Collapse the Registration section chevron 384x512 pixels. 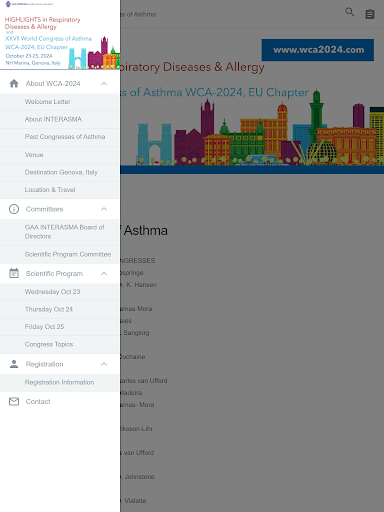tap(104, 364)
